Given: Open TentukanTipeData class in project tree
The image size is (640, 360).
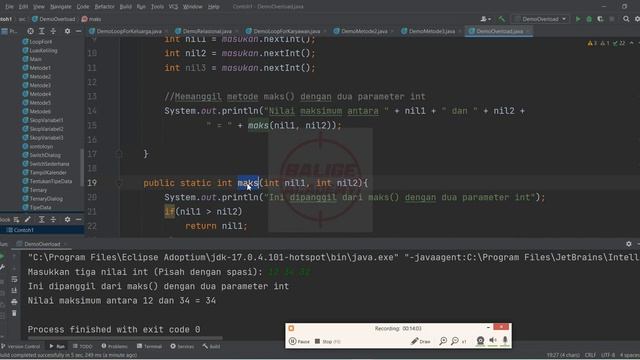Looking at the screenshot, I should tap(47, 181).
